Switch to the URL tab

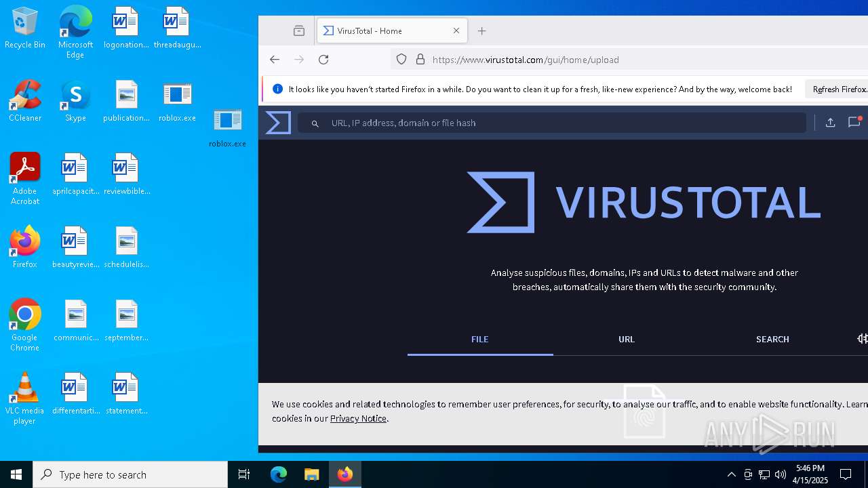coord(627,340)
